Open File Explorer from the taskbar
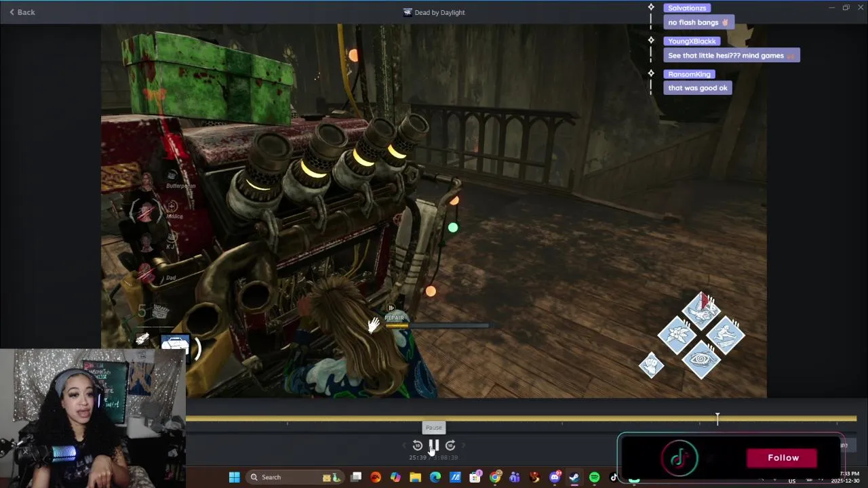Viewport: 868px width, 488px height. pyautogui.click(x=415, y=477)
